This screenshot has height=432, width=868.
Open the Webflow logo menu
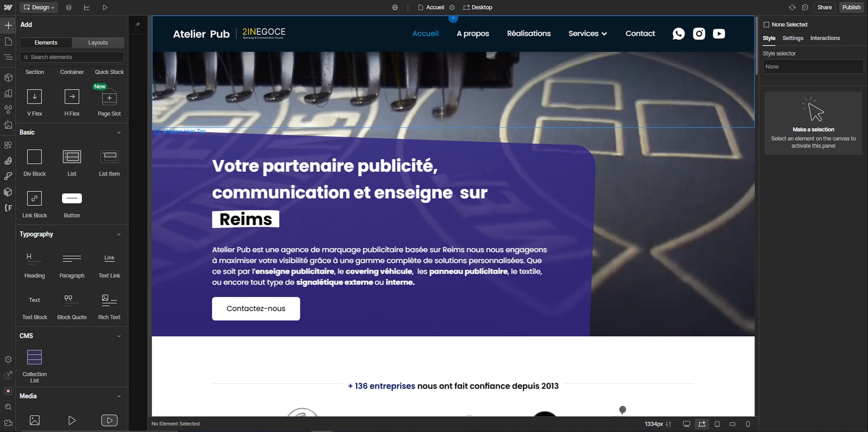[8, 7]
